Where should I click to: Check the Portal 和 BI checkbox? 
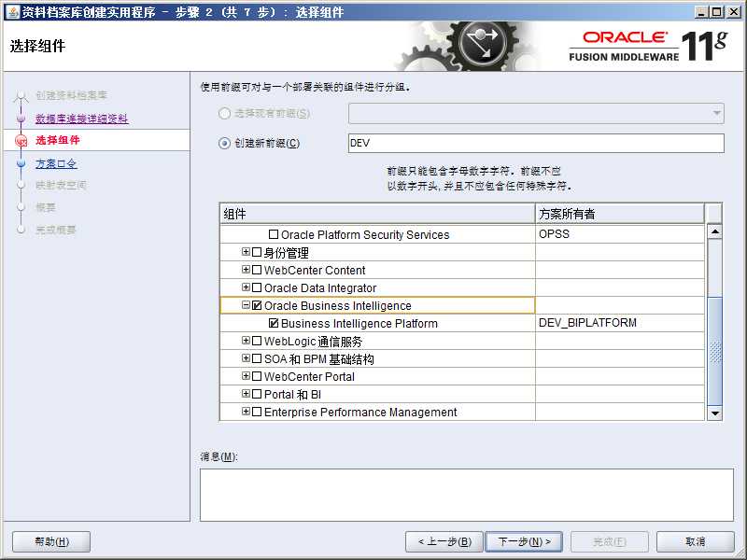tap(257, 394)
